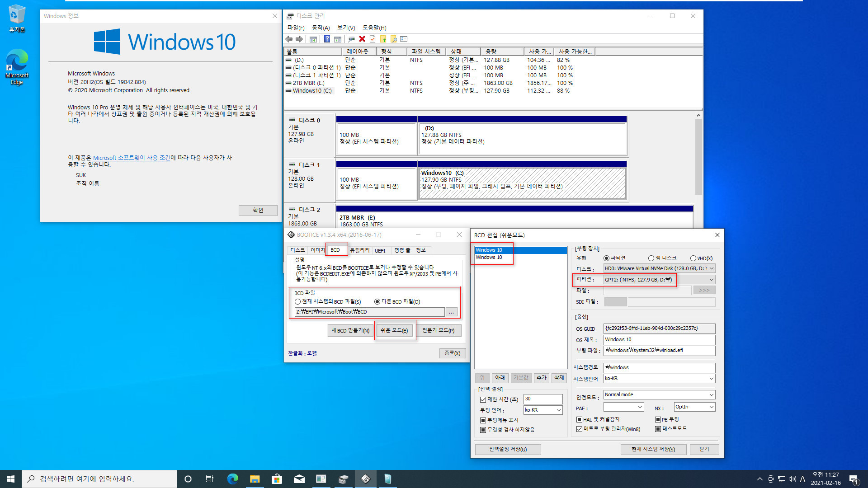Image resolution: width=868 pixels, height=488 pixels.
Task: Click the '새 BCD 만들기(N)' button
Action: coord(350,330)
